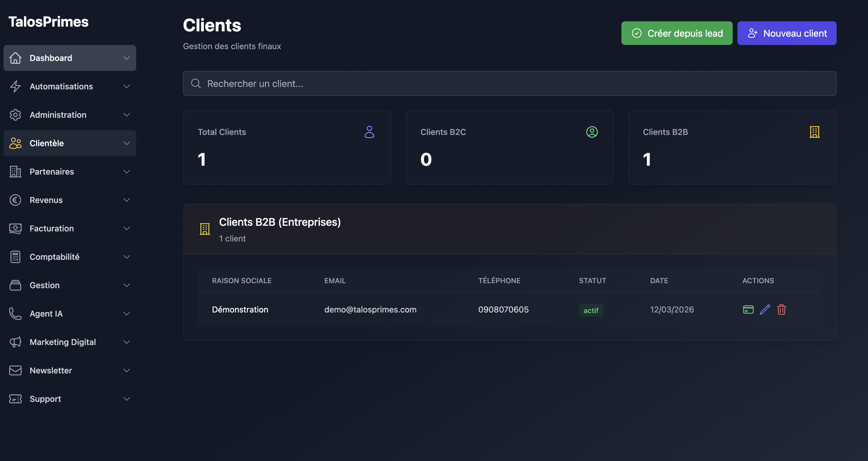Open the Partenaires menu item
Image resolution: width=868 pixels, height=461 pixels.
52,172
